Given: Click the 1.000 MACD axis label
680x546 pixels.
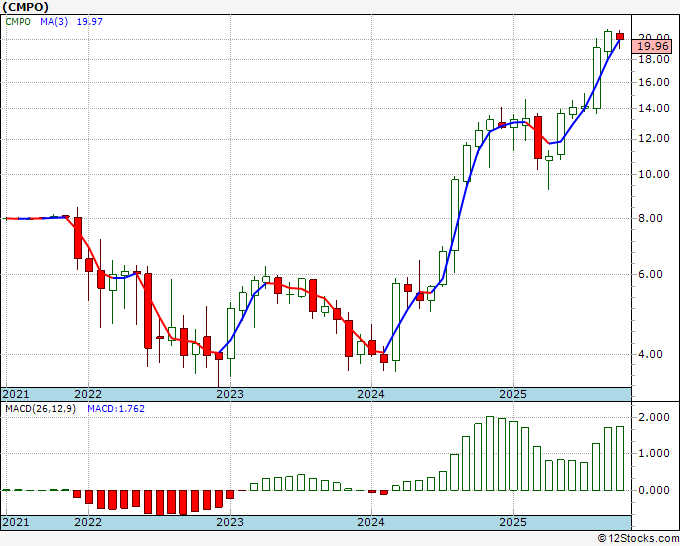Looking at the screenshot, I should pyautogui.click(x=654, y=454).
